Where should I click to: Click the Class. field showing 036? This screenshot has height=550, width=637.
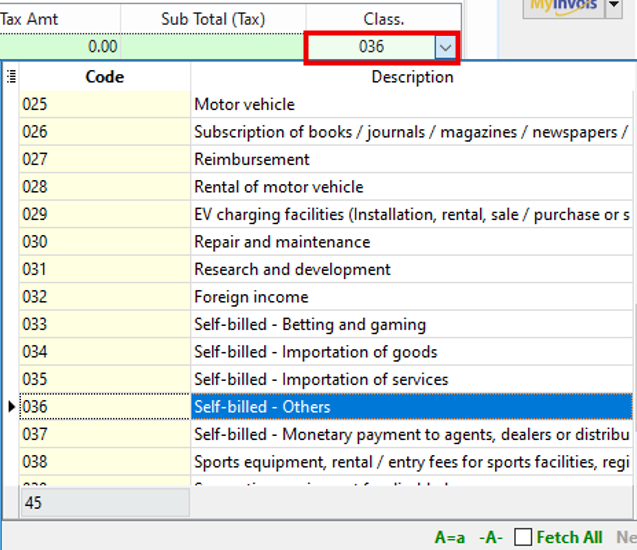[370, 47]
